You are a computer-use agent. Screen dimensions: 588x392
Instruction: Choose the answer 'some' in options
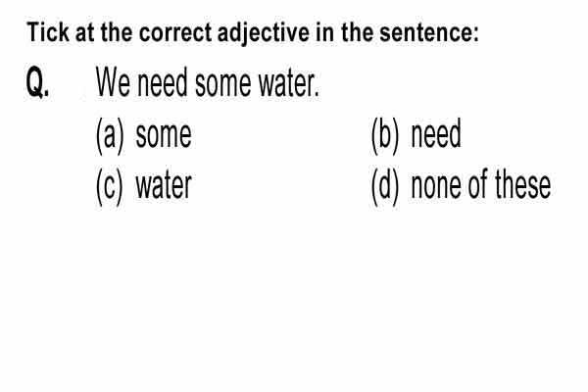click(x=164, y=135)
